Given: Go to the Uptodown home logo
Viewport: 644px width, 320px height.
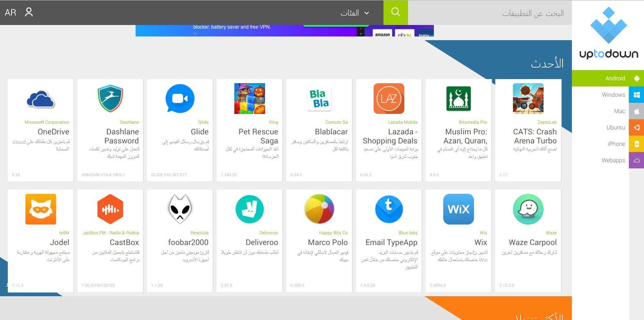Looking at the screenshot, I should (608, 33).
